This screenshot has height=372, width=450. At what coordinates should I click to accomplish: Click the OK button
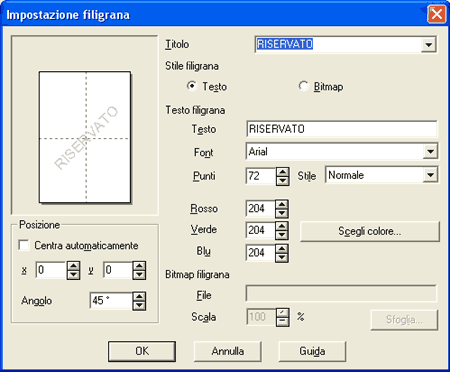coord(142,351)
